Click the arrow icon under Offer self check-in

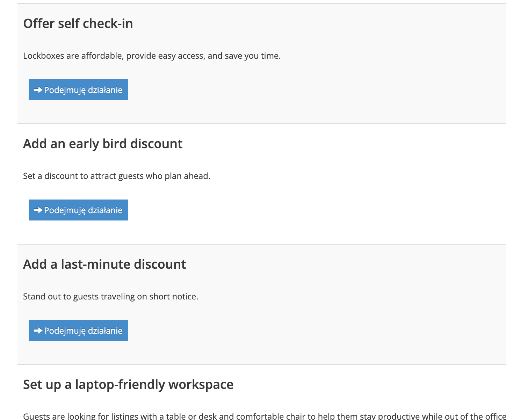click(x=38, y=90)
